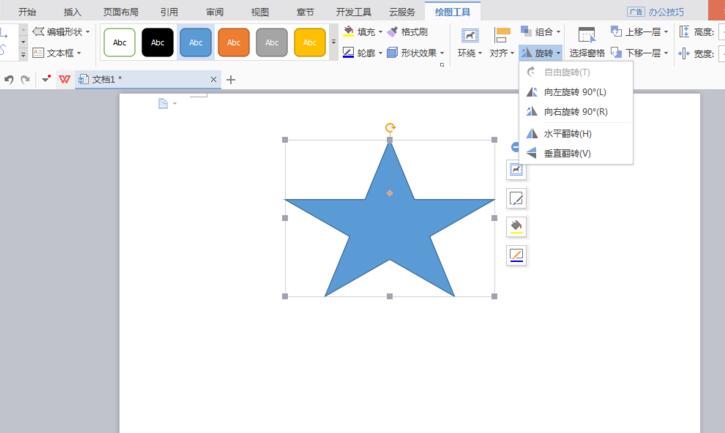Image resolution: width=725 pixels, height=433 pixels.
Task: Open the 轮廓 outline dropdown arrow
Action: click(x=380, y=53)
